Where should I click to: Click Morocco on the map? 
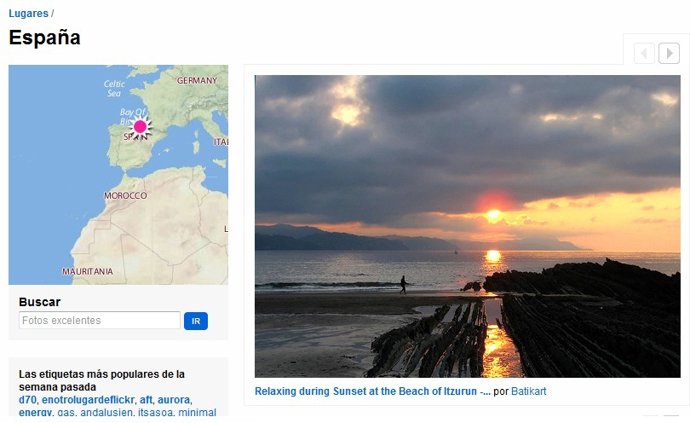[x=126, y=195]
